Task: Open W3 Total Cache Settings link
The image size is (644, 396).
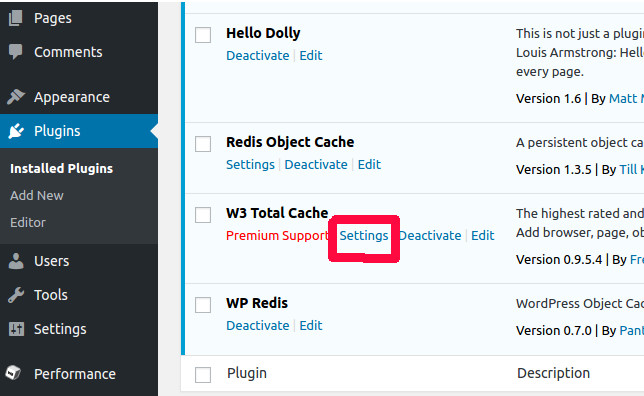Action: (364, 236)
